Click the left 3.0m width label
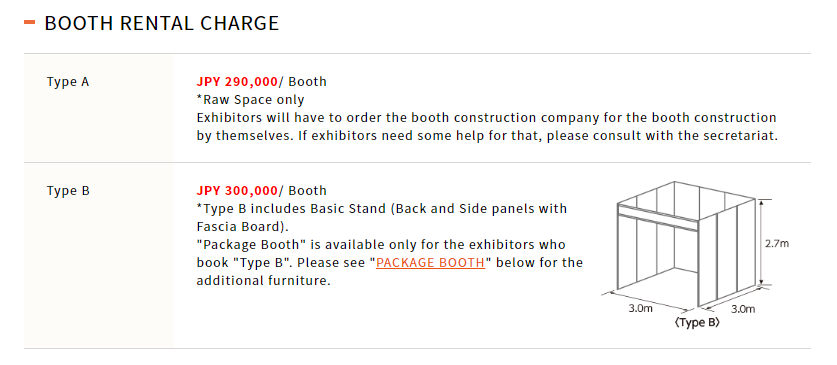 tap(639, 308)
